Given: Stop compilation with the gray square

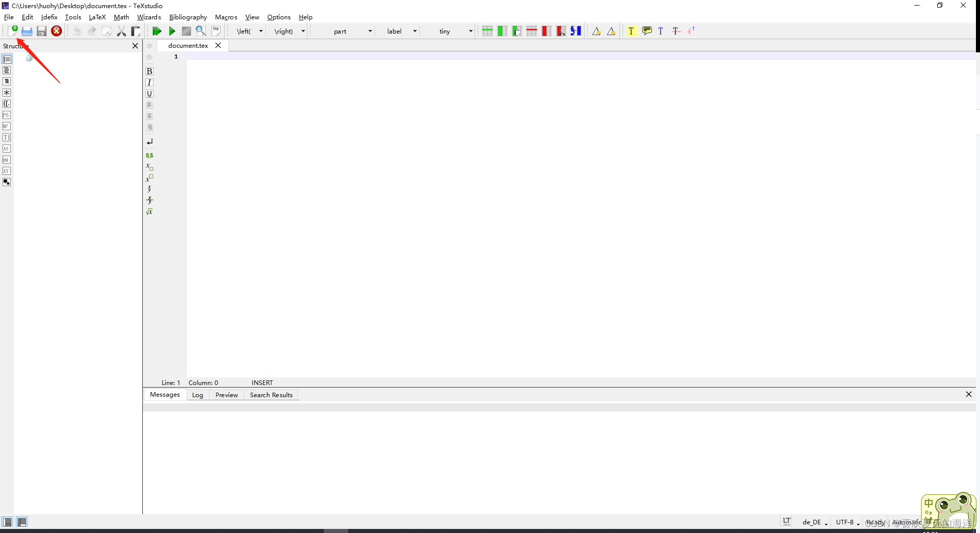Looking at the screenshot, I should pyautogui.click(x=187, y=31).
